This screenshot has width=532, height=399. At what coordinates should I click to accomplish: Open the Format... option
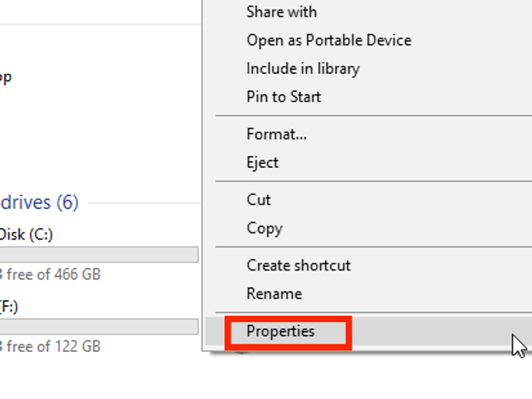point(277,135)
